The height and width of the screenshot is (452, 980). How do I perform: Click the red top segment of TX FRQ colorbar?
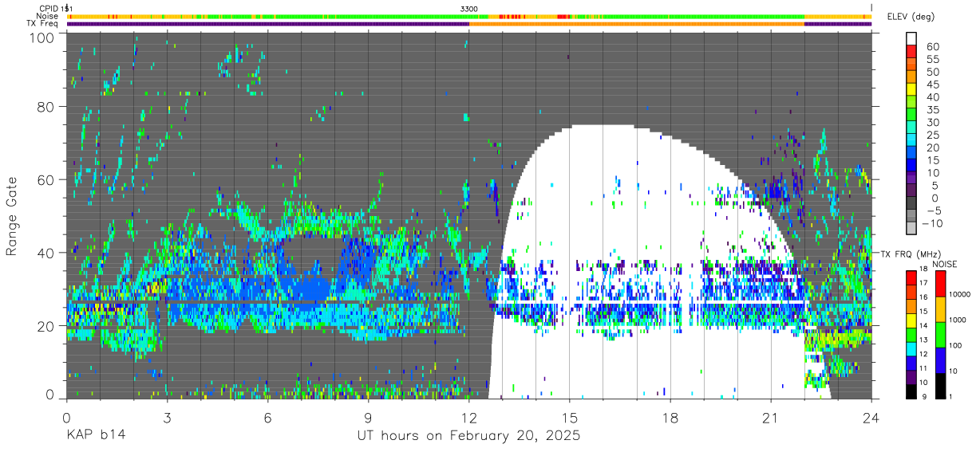point(913,277)
